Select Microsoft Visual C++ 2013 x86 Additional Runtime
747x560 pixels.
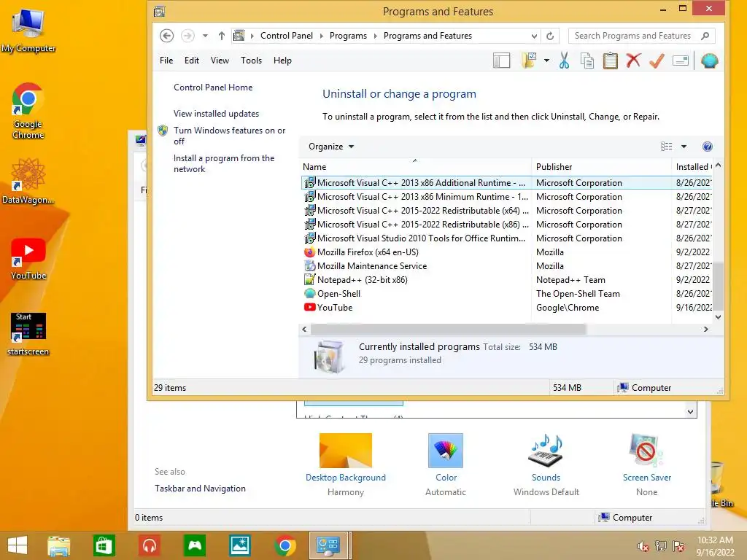(506, 183)
